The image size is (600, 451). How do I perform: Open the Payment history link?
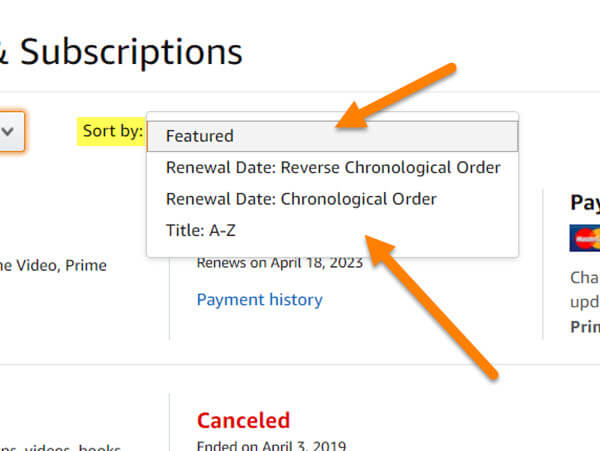pos(259,300)
